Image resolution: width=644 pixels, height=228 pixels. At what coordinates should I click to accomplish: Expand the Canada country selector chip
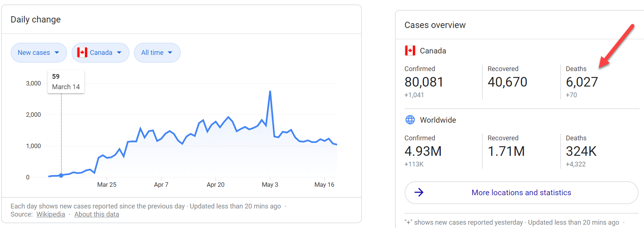100,53
